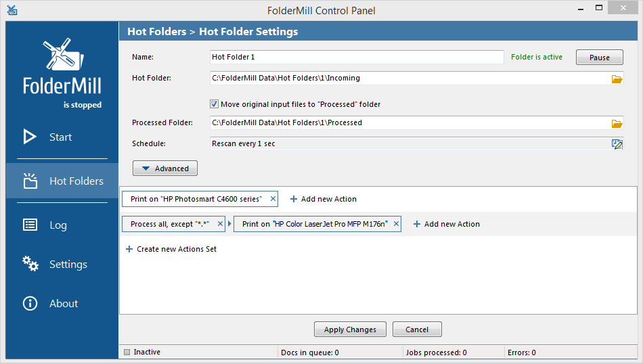643x364 pixels.
Task: Browse for Processed Folder path folder icon
Action: (617, 123)
